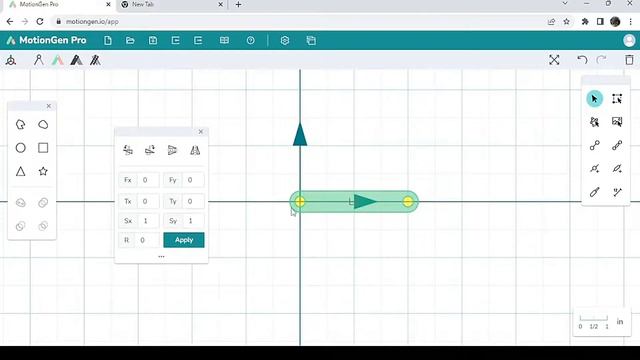Click the user account avatar
The height and width of the screenshot is (360, 640).
point(629,40)
